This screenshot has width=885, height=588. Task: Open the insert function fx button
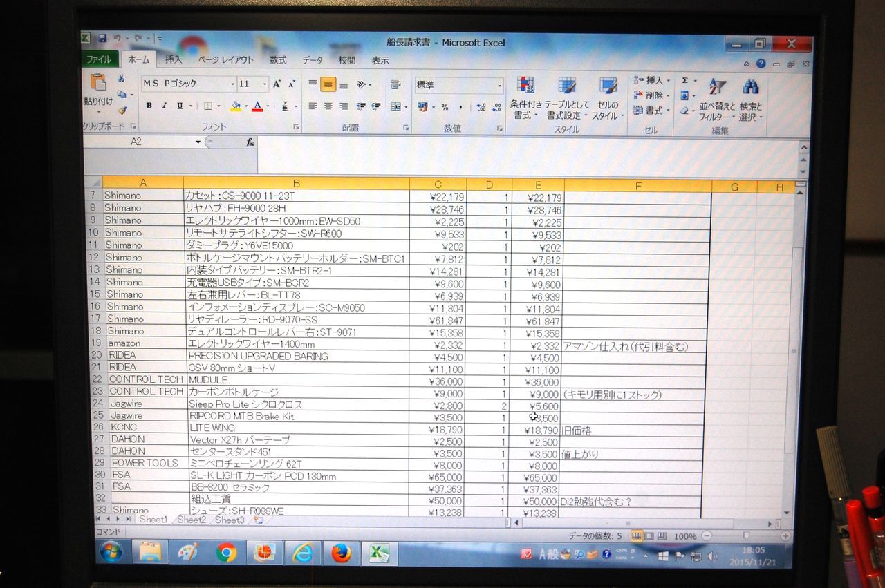click(x=250, y=142)
